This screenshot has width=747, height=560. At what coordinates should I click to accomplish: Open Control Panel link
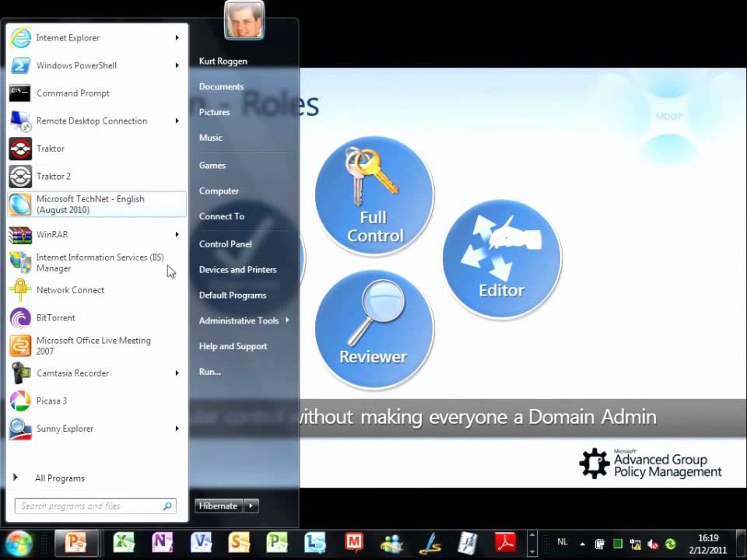[x=226, y=243]
